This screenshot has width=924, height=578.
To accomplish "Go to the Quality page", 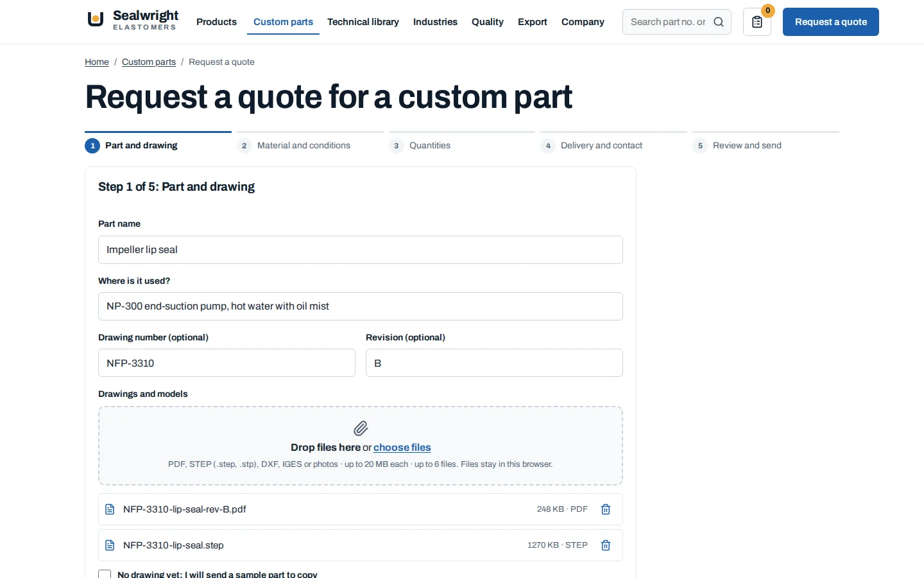I will [488, 22].
